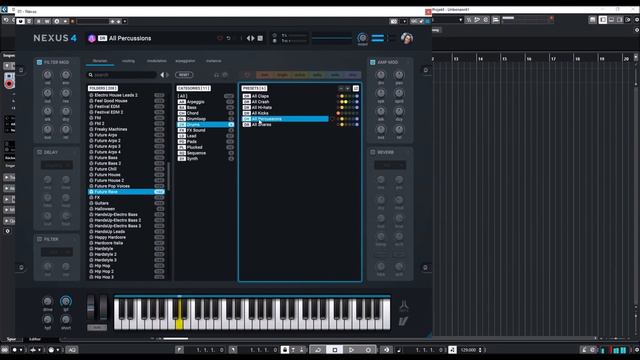Click the pitch bend wheel
Image resolution: width=640 pixels, height=360 pixels.
[91, 308]
